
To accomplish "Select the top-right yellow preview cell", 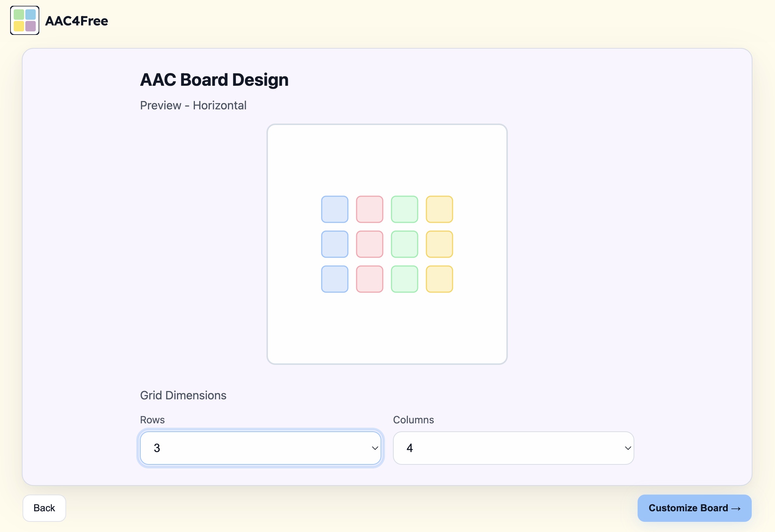I will coord(439,209).
